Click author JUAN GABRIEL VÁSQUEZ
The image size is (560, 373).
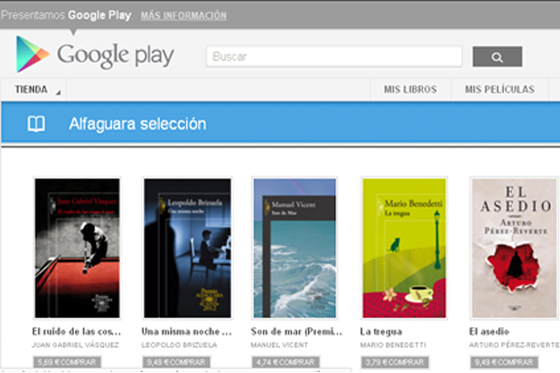pos(75,345)
